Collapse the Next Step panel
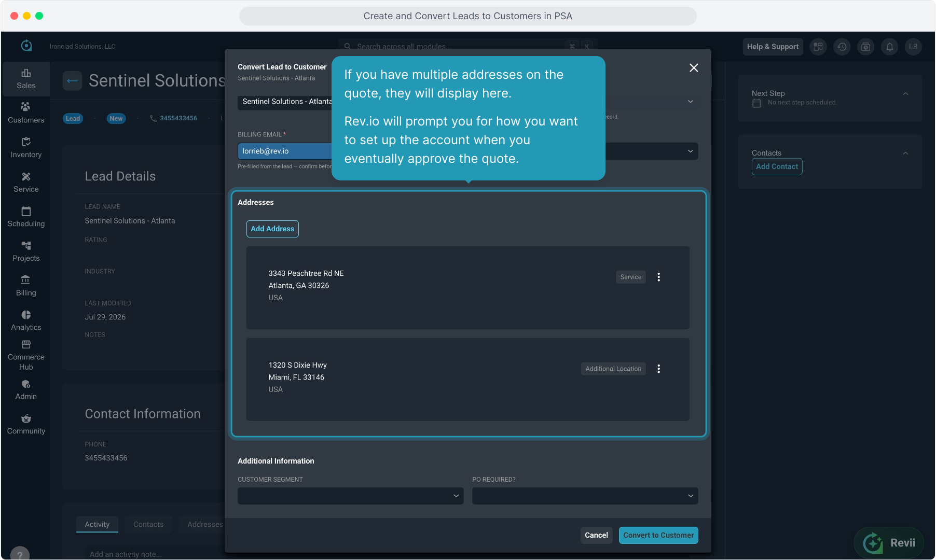This screenshot has width=936, height=560. point(905,94)
